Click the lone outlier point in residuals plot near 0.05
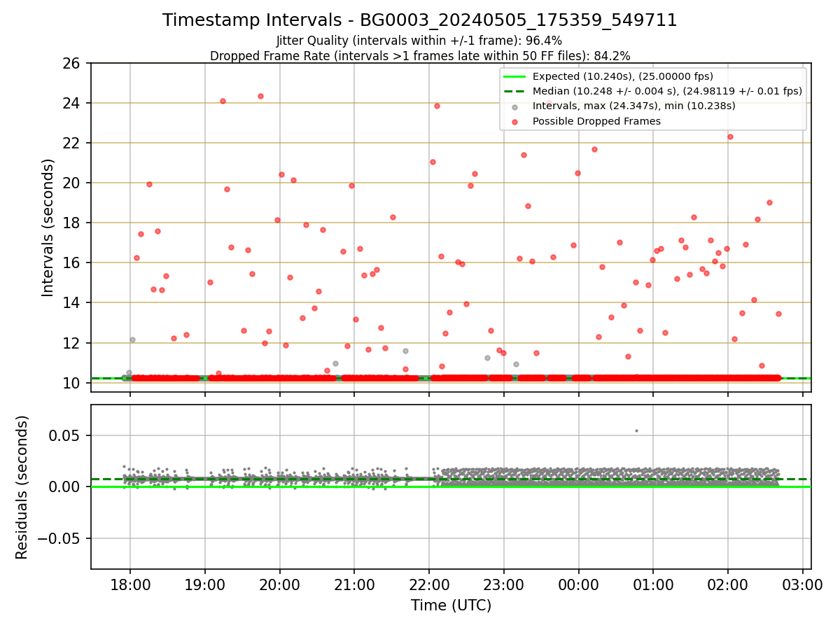840x630 pixels. [x=636, y=430]
